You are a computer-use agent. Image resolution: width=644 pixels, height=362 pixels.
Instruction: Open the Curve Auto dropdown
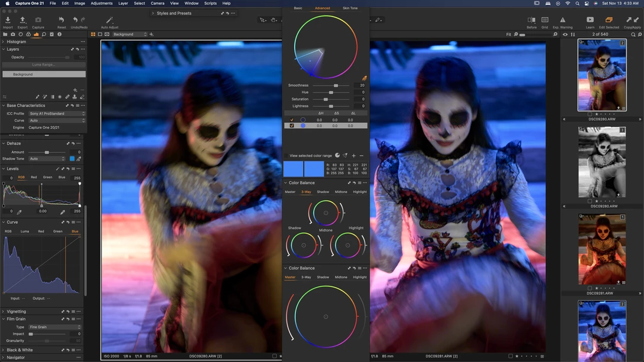click(x=57, y=120)
